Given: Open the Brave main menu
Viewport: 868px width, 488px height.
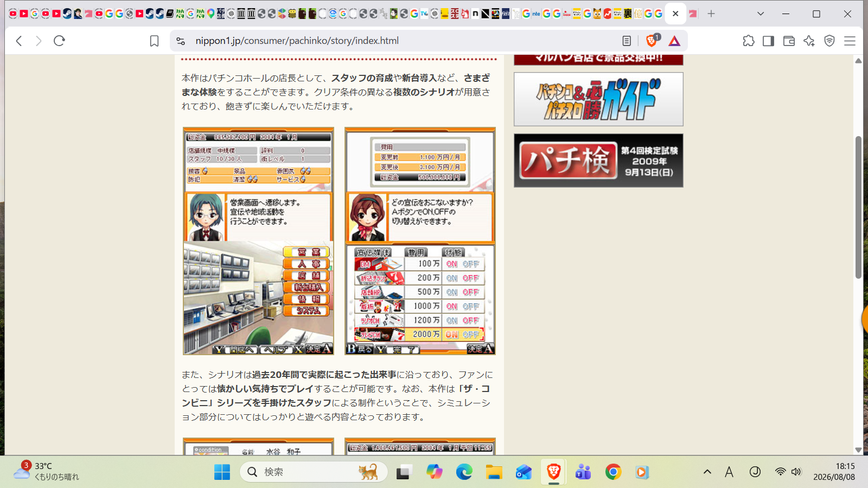Looking at the screenshot, I should tap(850, 41).
